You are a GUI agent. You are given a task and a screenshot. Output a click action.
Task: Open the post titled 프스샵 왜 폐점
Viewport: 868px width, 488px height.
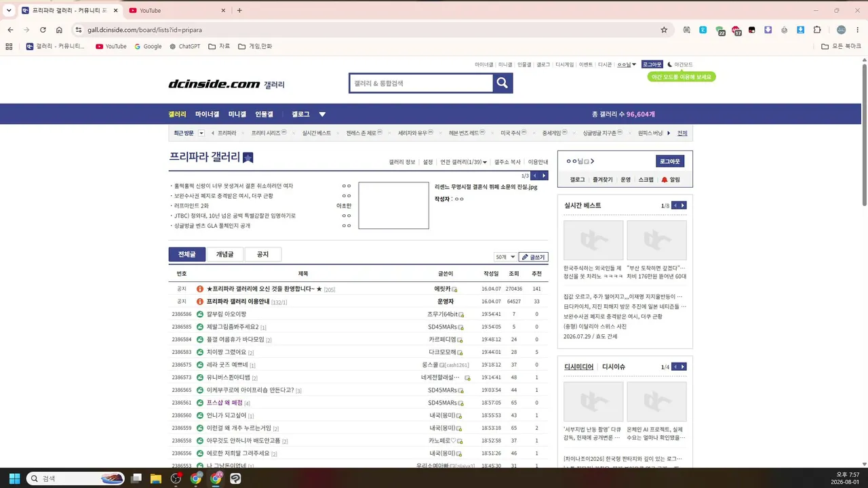(224, 403)
